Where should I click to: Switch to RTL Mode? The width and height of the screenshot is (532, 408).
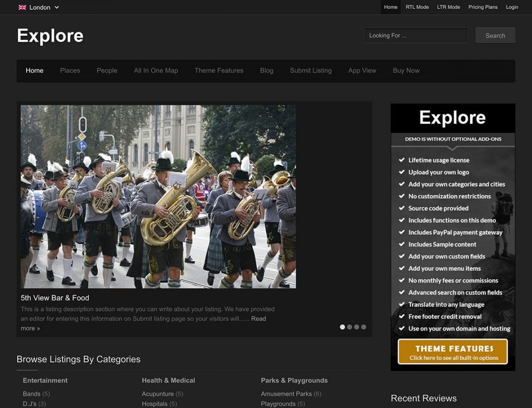(x=417, y=7)
